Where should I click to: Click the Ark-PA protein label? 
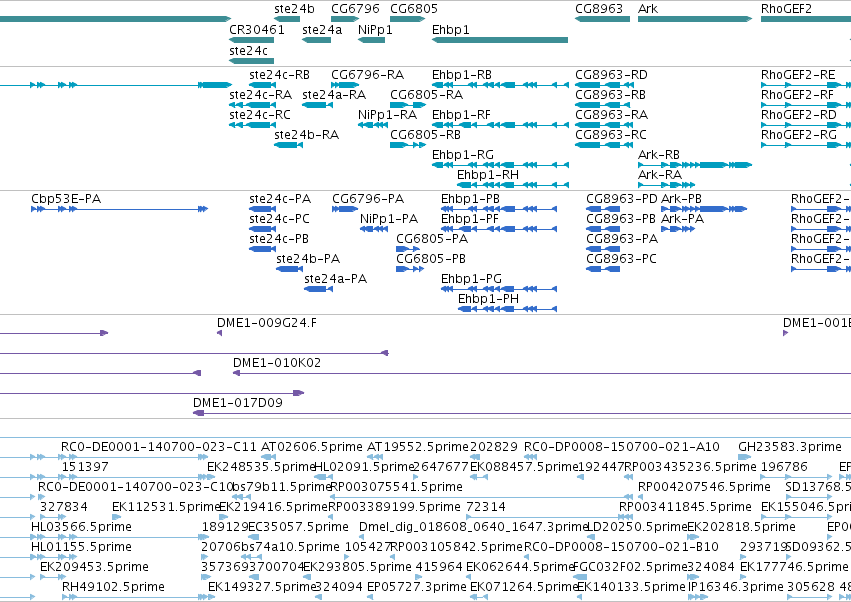point(682,219)
